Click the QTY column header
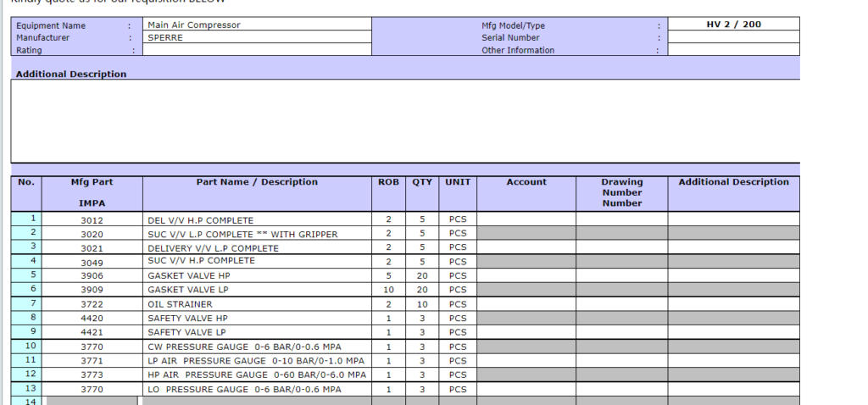The height and width of the screenshot is (405, 868). [x=421, y=182]
